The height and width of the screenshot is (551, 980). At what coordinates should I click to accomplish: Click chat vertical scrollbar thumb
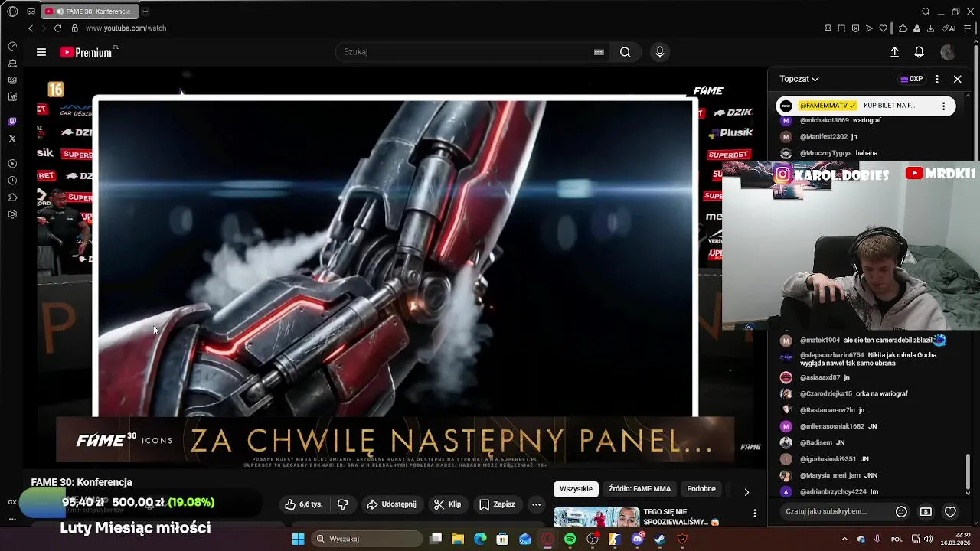[x=969, y=470]
